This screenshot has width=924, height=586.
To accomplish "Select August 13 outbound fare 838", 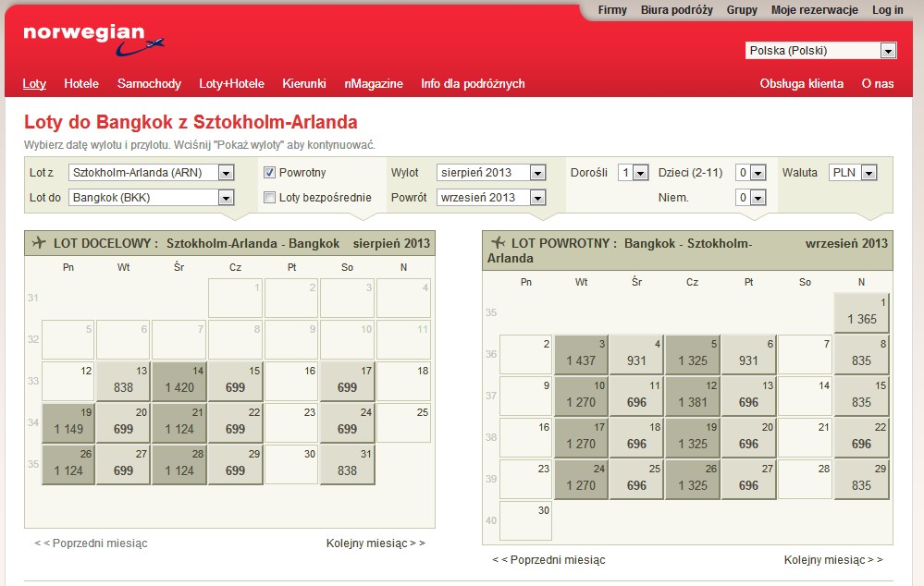I will point(123,381).
